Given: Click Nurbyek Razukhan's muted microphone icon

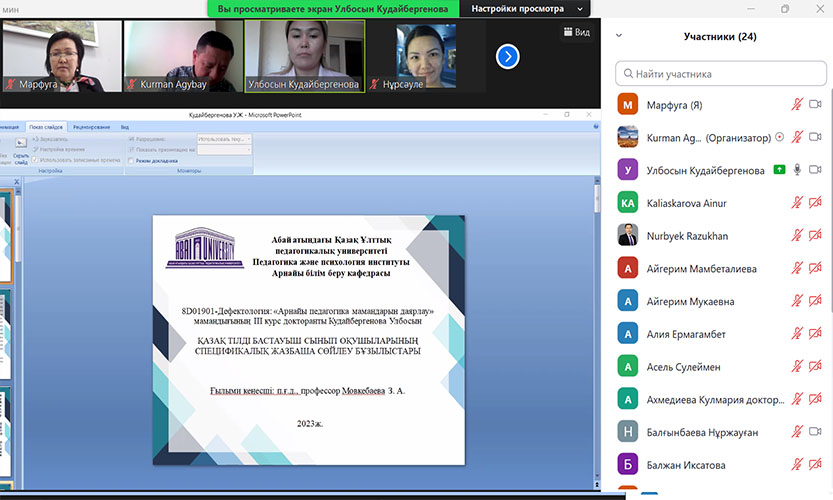Looking at the screenshot, I should pos(797,236).
